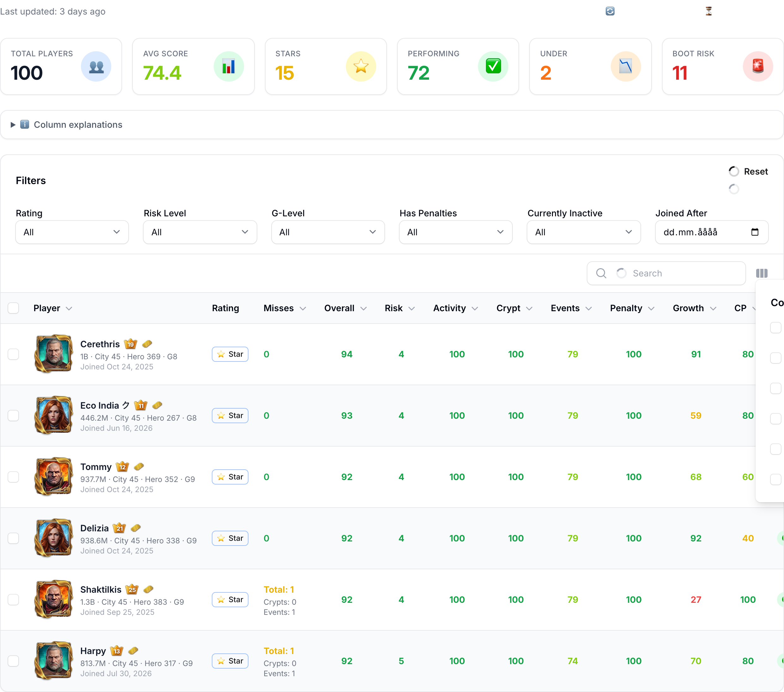Sort by Misses column header

(x=285, y=308)
